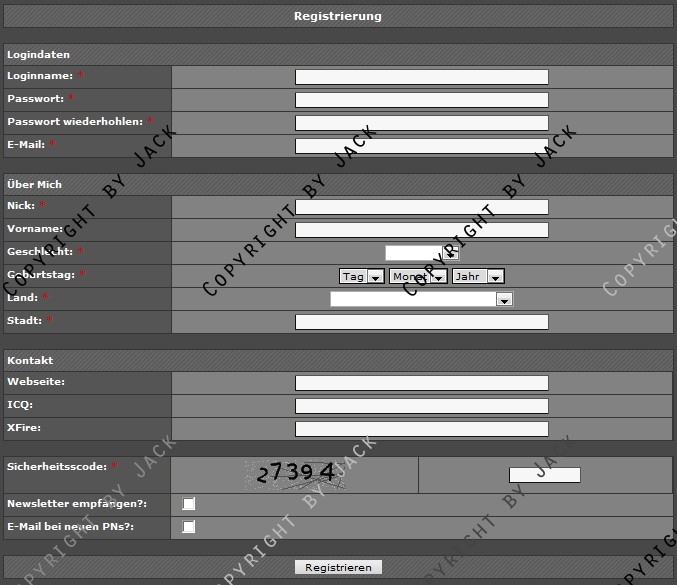
Task: Toggle E-Mail bei neuen PNs checkbox
Action: [x=189, y=527]
